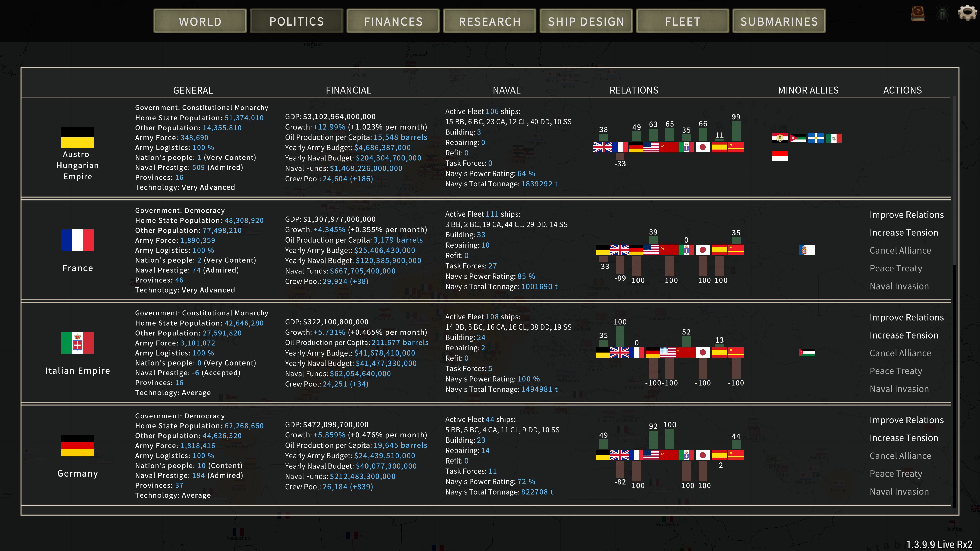The image size is (980, 551).
Task: Click Indonesia flag in Austro-Hungarian minor allies
Action: click(x=779, y=156)
